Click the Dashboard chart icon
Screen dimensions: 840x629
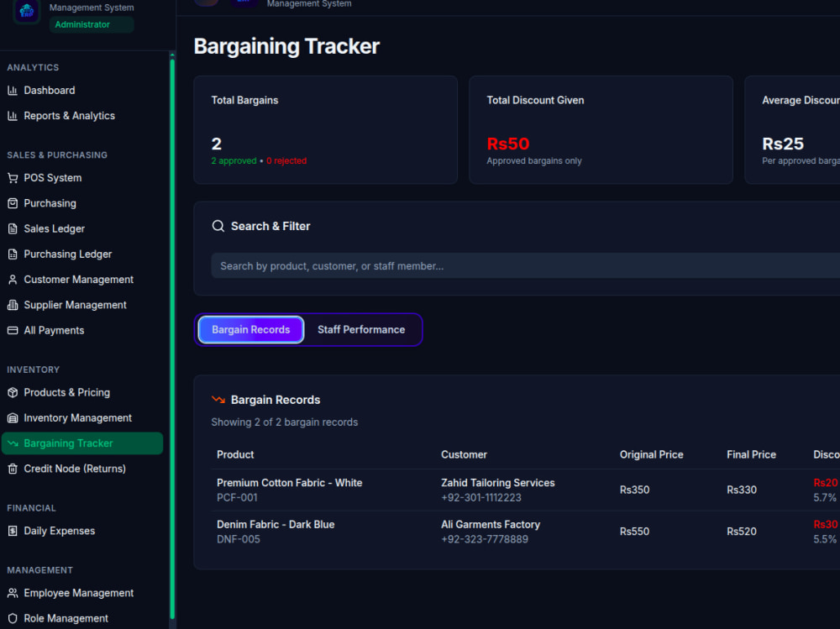(13, 91)
